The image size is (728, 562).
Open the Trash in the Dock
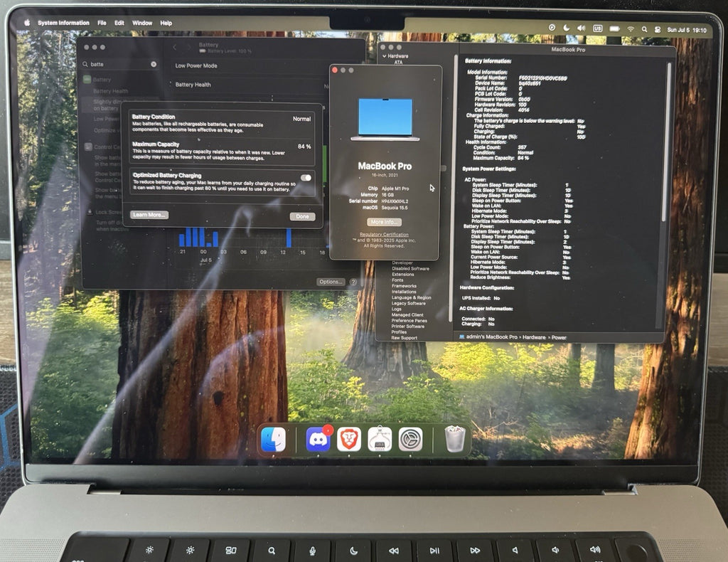click(455, 439)
